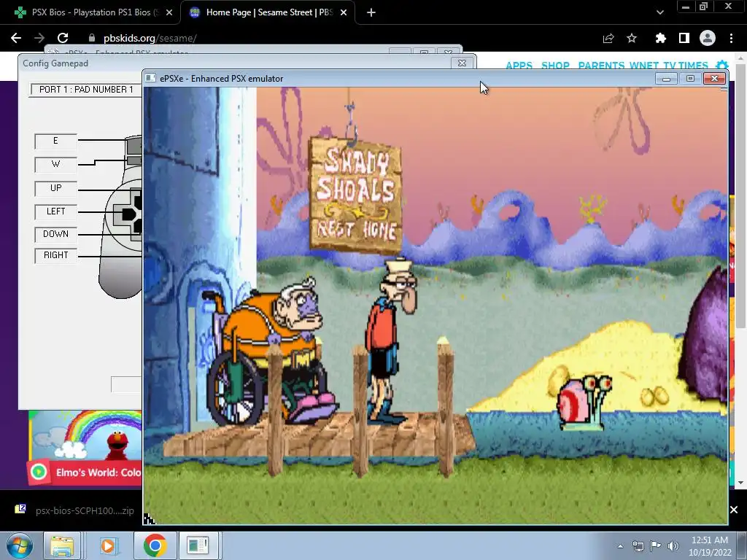This screenshot has width=747, height=560.
Task: Click the PBS settings gear icon
Action: (x=722, y=66)
